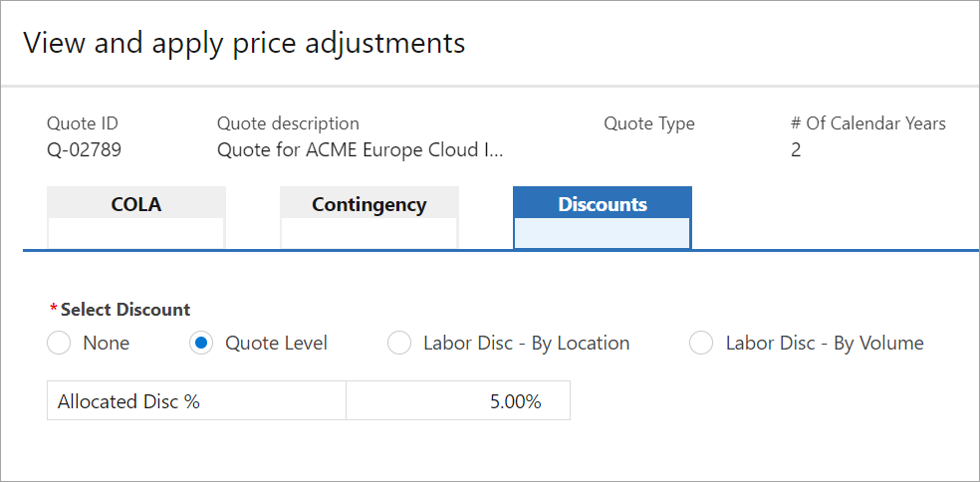Select the Discounts tab
Screen dimensions: 980x482
click(x=602, y=204)
